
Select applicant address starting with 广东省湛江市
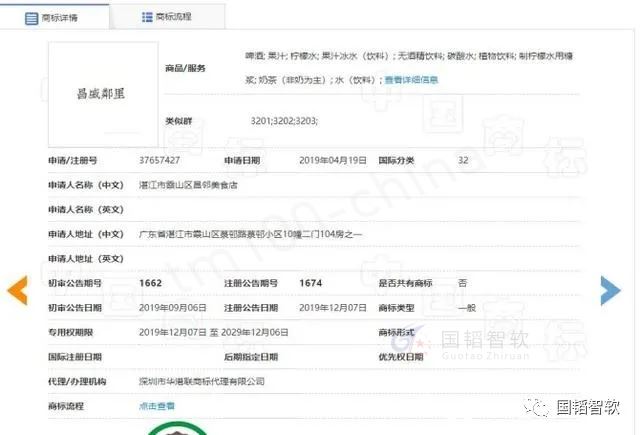coord(250,234)
